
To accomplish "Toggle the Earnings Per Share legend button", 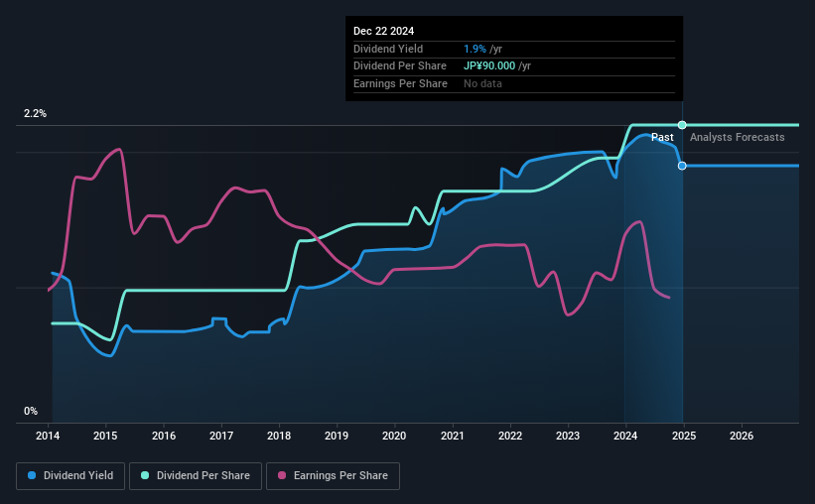I will [x=333, y=476].
